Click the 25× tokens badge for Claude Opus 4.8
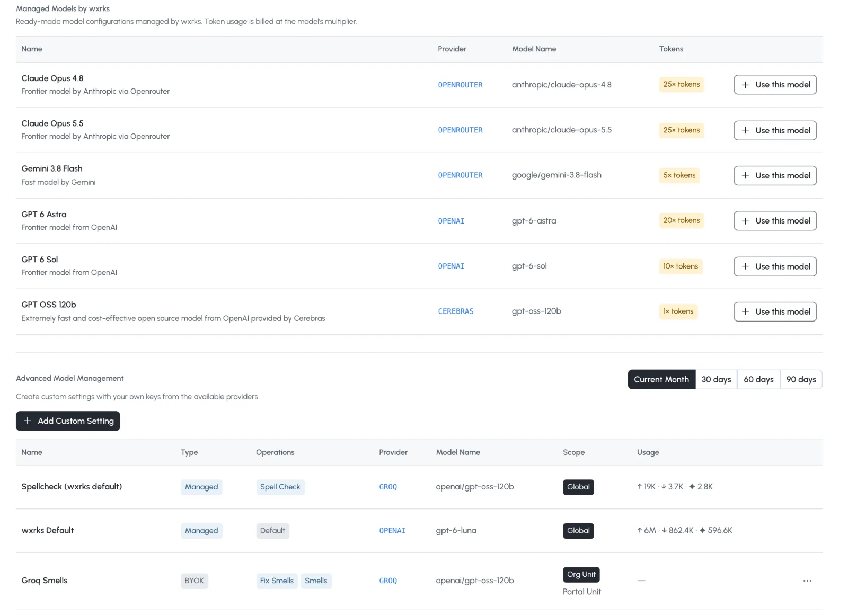848x616 pixels. (682, 84)
